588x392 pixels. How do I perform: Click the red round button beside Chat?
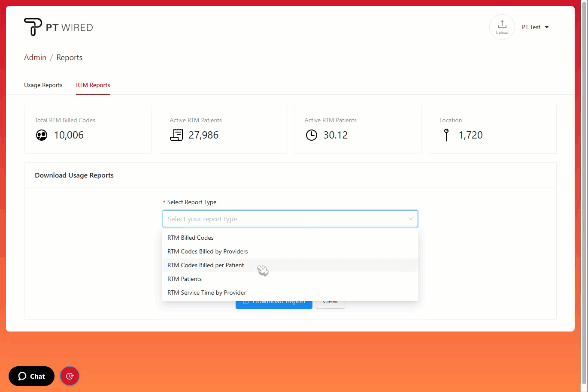coord(70,376)
